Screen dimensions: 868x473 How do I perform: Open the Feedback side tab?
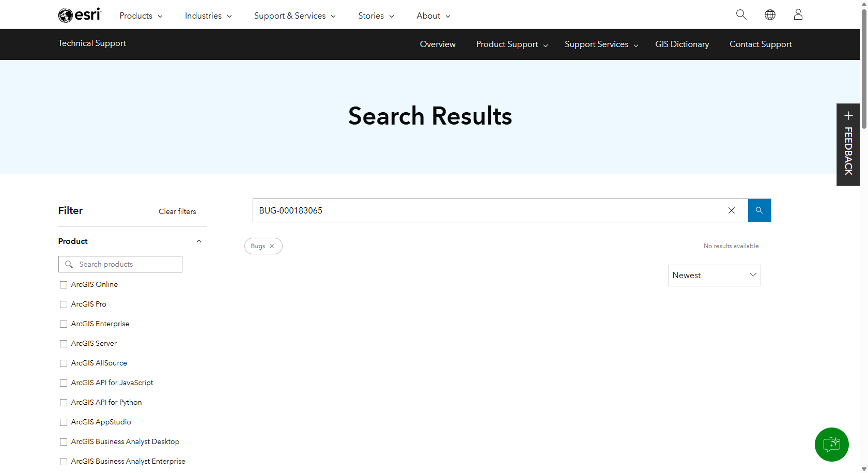(x=848, y=145)
